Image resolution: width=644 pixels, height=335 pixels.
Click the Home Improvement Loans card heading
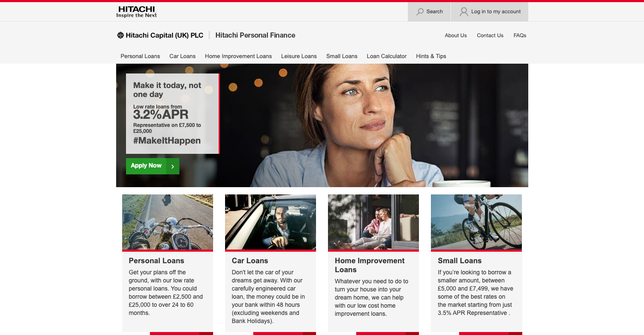point(369,265)
